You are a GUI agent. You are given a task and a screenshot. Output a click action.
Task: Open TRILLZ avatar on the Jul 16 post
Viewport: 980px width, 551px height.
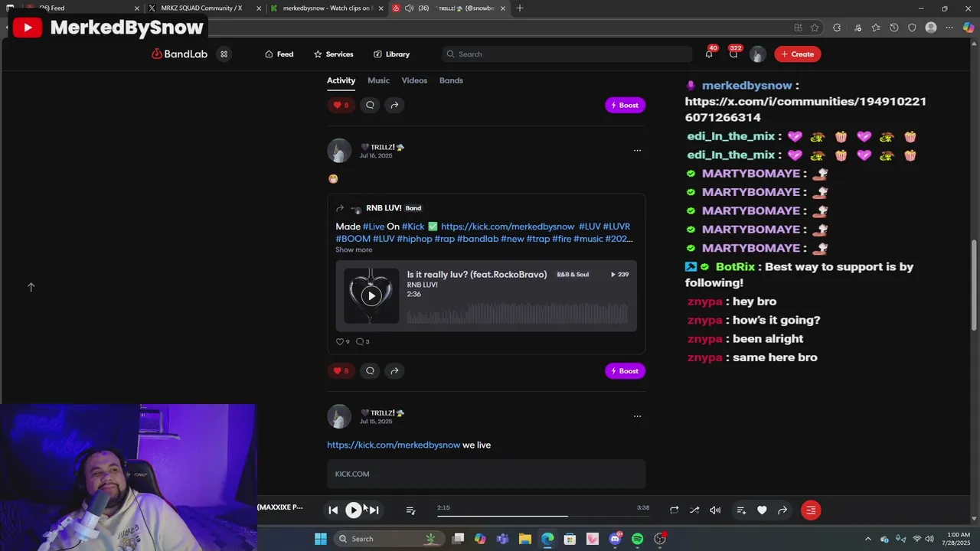(339, 151)
